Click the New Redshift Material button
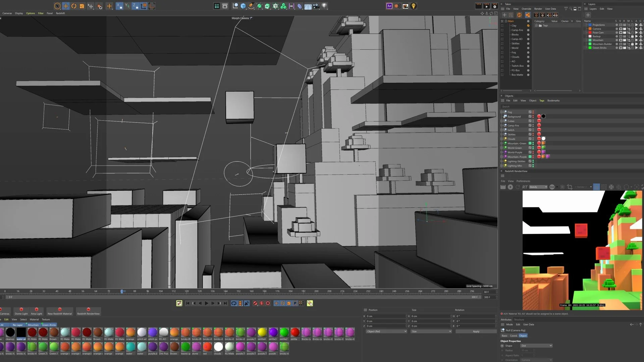The image size is (644, 362). [x=60, y=311]
